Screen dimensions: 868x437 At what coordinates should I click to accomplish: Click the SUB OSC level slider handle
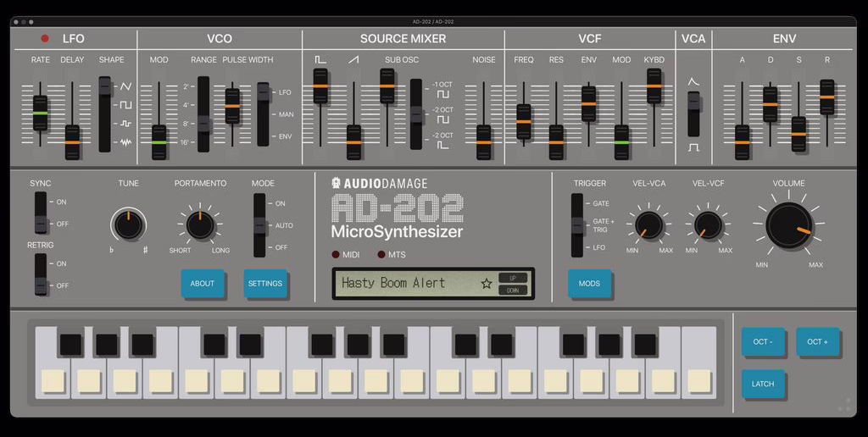(387, 86)
